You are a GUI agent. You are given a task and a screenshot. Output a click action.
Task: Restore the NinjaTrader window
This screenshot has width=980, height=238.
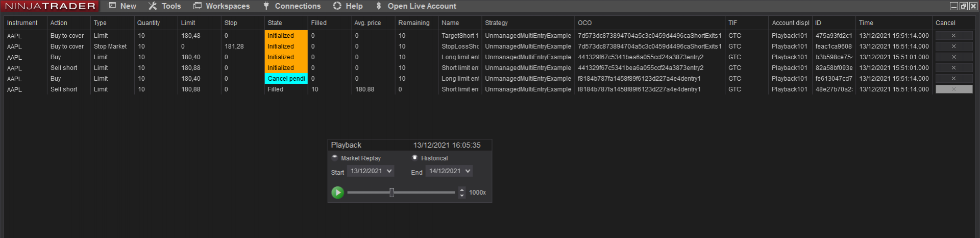point(964,6)
